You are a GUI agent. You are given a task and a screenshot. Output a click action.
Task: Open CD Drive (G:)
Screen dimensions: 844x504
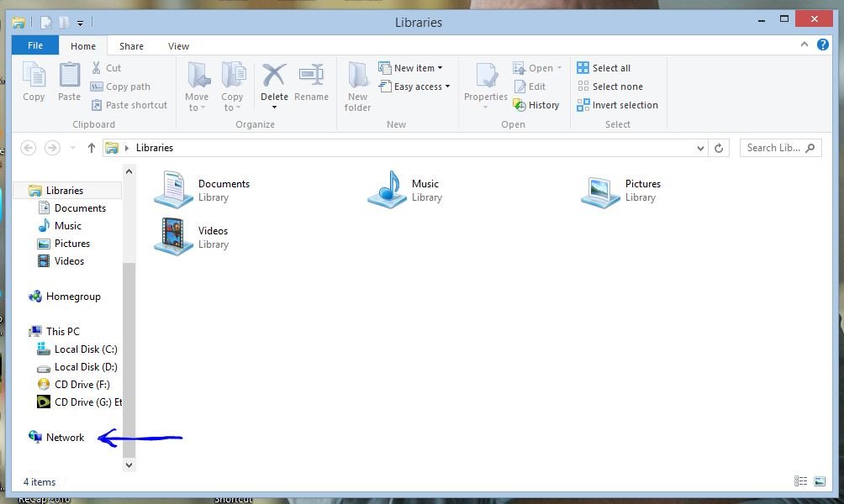80,402
